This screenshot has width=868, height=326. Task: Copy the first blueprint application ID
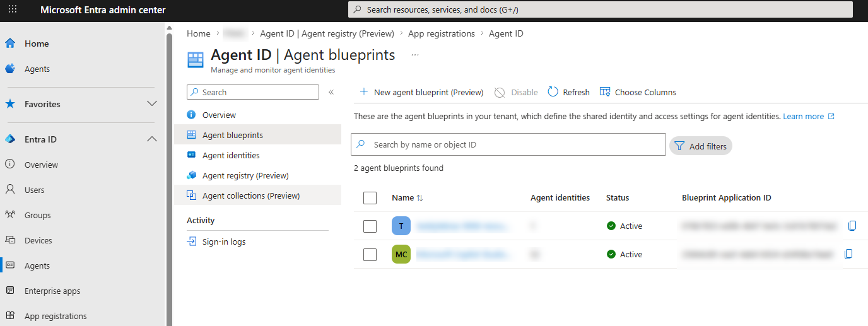click(x=852, y=226)
